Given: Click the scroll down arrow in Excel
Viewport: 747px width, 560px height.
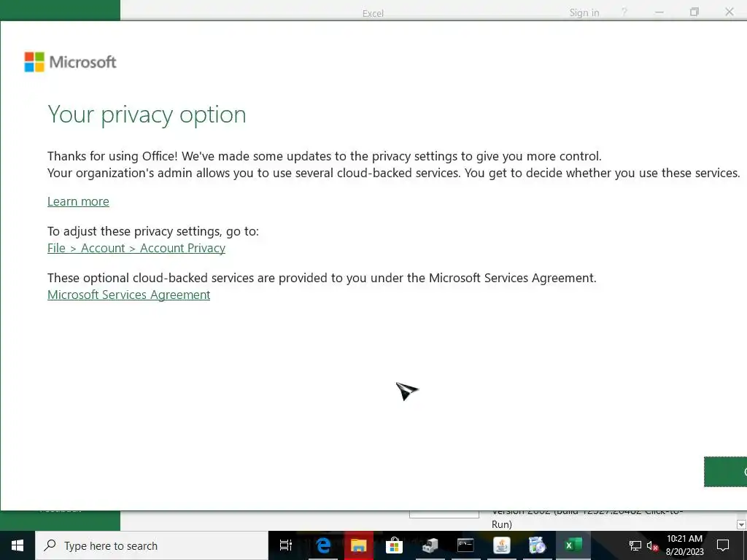Looking at the screenshot, I should tap(741, 525).
